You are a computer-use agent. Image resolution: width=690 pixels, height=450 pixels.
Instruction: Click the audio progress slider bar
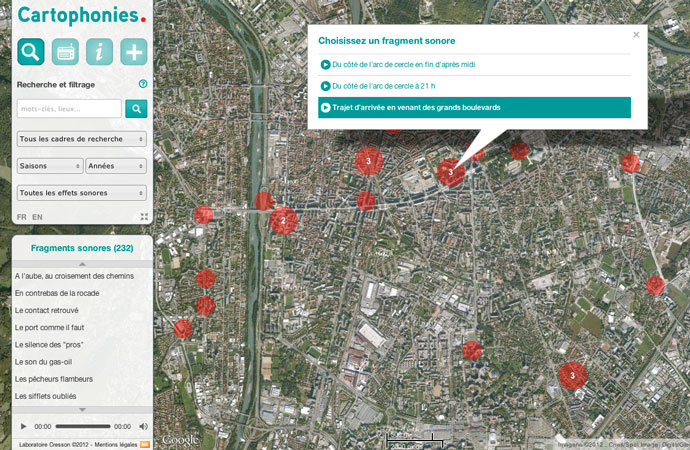[82, 426]
